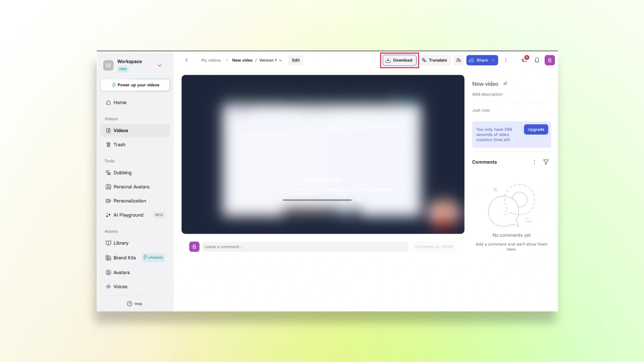Click the pencil icon to rename video

tap(505, 83)
